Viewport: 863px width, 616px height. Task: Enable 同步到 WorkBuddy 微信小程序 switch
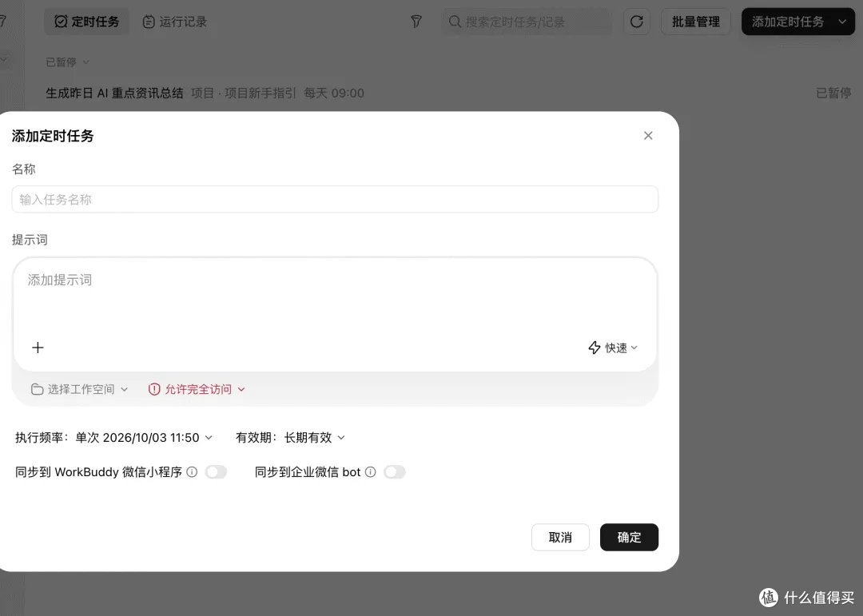tap(216, 471)
